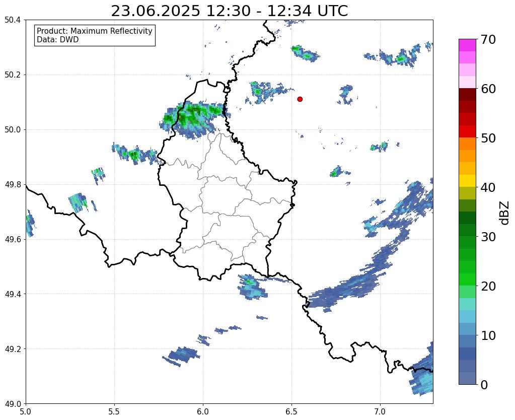Viewport: 515px width, 420px height.
Task: Click the x-axis longitude label 5.5
Action: tap(114, 411)
